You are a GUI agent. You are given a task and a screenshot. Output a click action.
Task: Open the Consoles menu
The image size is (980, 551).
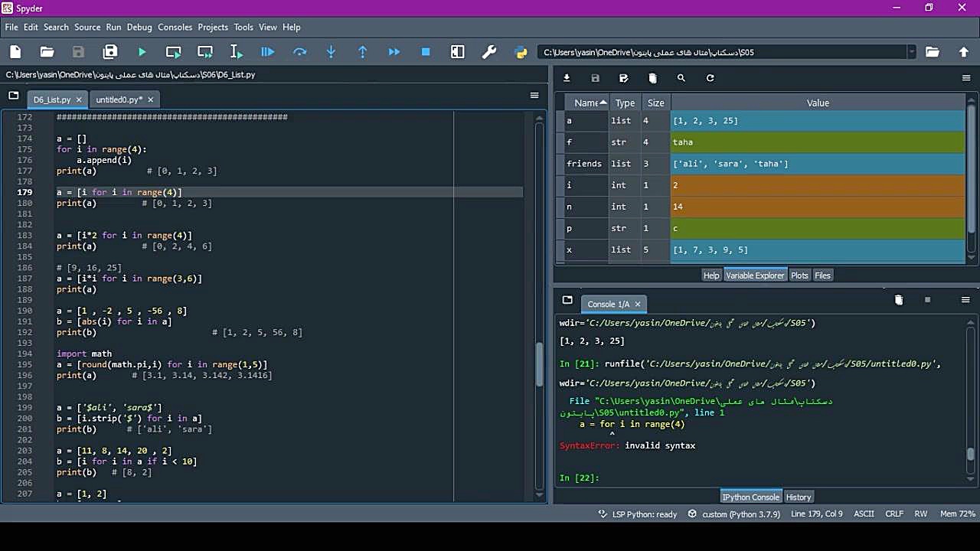[x=175, y=27]
